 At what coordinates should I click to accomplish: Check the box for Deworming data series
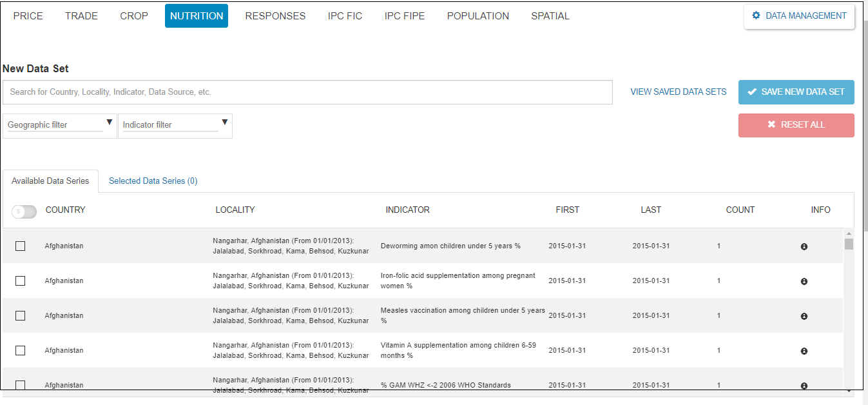click(21, 246)
